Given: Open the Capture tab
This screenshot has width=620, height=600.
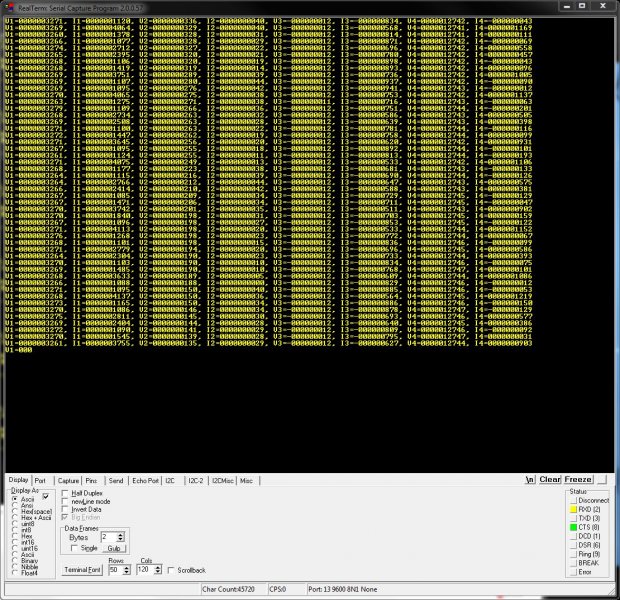Looking at the screenshot, I should [x=68, y=481].
